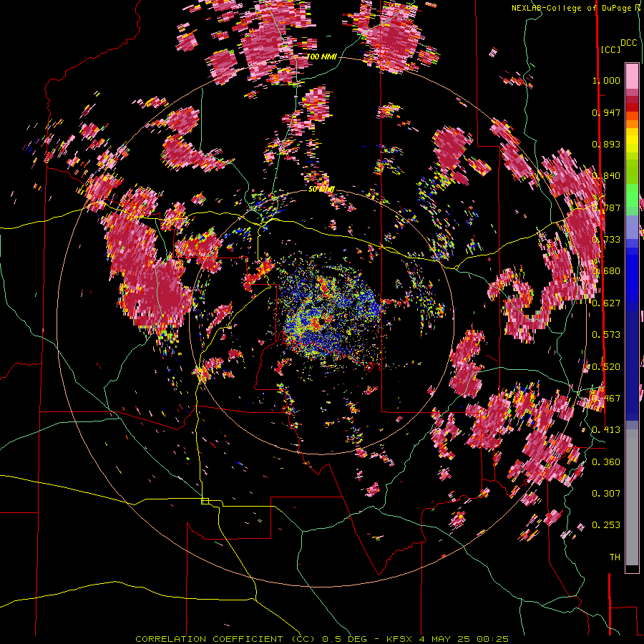Viewport: 644px width, 644px height.
Task: Click the 50 NMI range ring label
Action: click(x=321, y=190)
